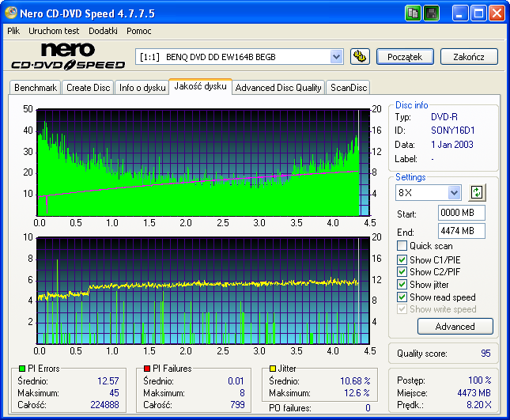Click the Zakończ button

[469, 57]
